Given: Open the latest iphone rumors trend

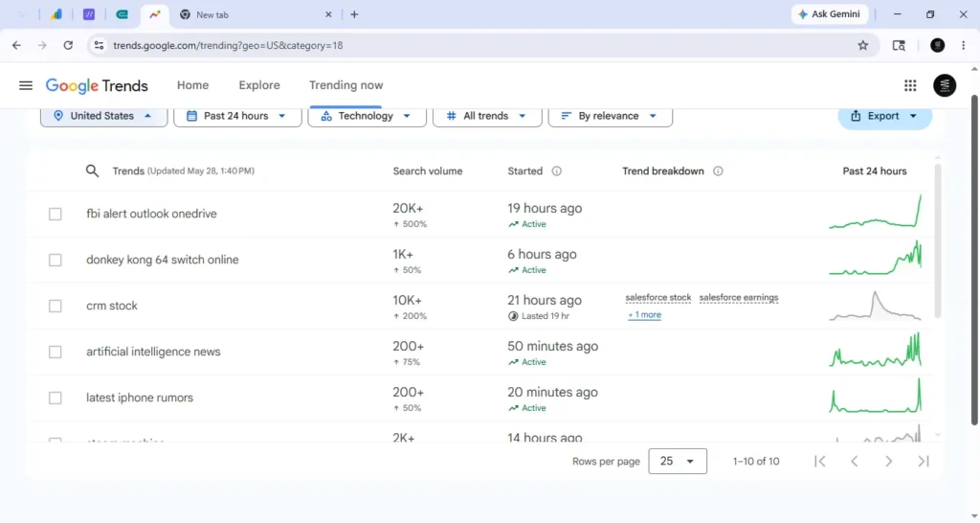Looking at the screenshot, I should pyautogui.click(x=140, y=398).
